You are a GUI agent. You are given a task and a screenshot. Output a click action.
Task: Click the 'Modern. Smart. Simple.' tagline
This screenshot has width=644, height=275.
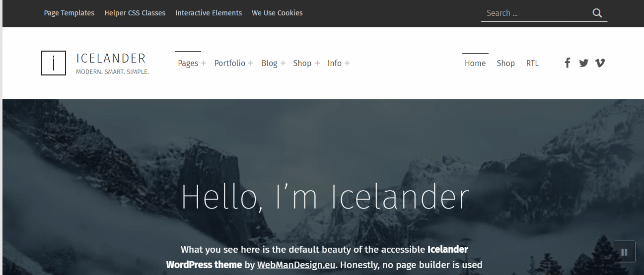112,72
